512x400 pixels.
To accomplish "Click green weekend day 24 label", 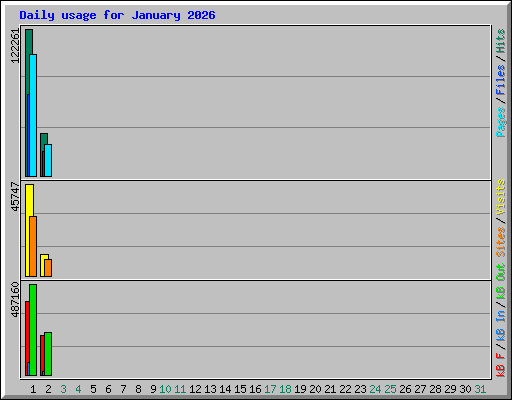I will pos(375,389).
